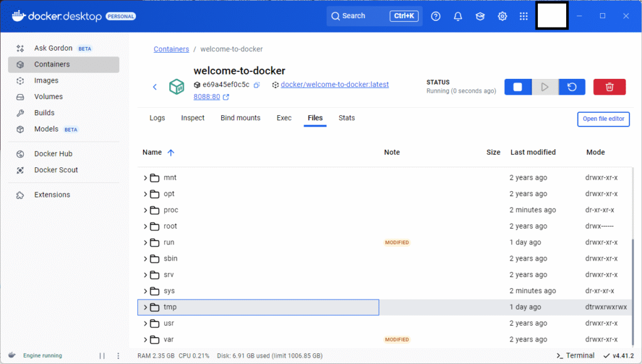The image size is (642, 364).
Task: Open the Help question mark icon
Action: (436, 16)
